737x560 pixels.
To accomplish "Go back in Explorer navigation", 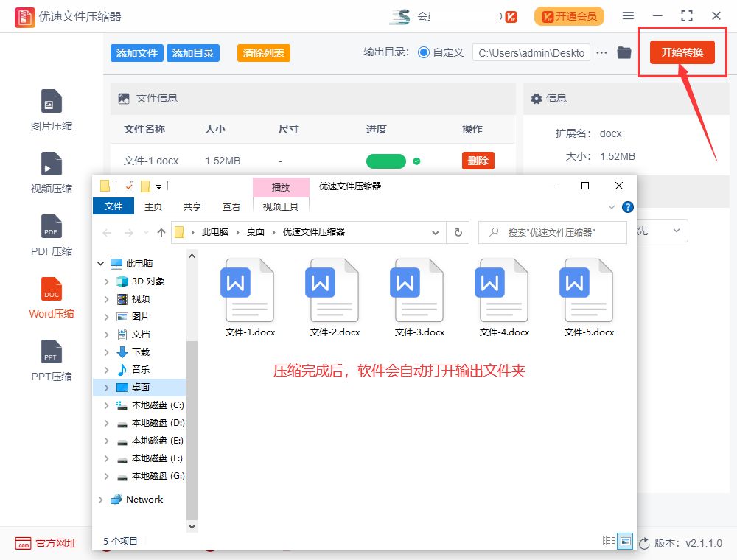I will click(x=107, y=233).
